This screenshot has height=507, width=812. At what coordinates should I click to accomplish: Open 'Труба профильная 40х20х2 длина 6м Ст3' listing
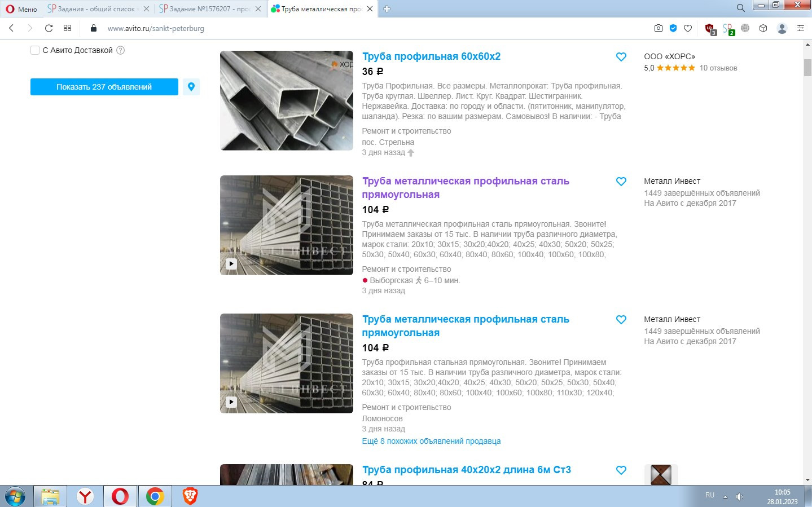467,470
